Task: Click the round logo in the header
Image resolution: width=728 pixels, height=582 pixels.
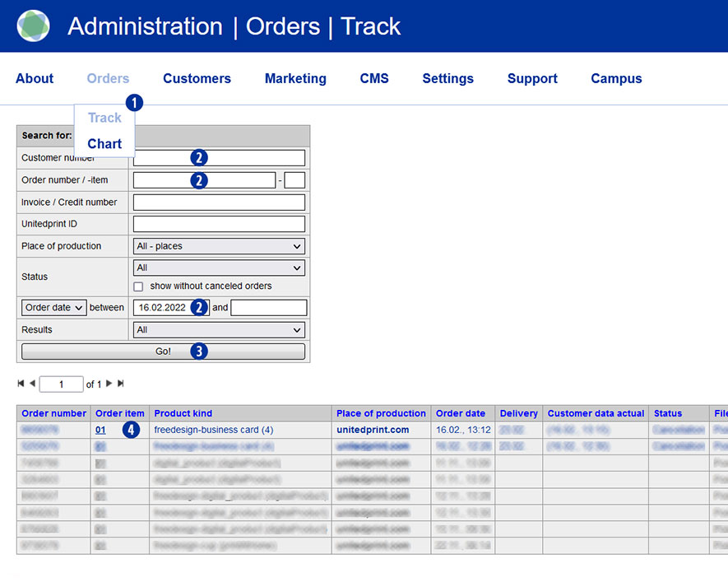Action: [x=33, y=26]
